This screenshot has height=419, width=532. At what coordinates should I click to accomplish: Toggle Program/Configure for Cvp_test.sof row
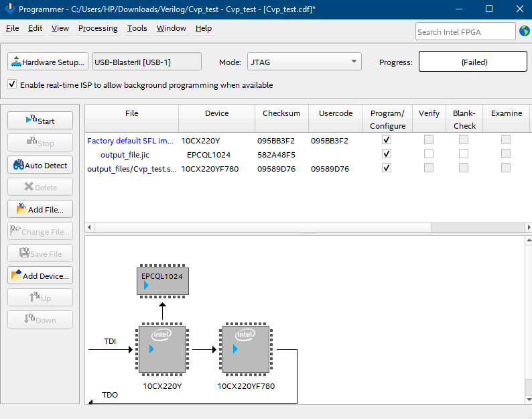pos(387,168)
